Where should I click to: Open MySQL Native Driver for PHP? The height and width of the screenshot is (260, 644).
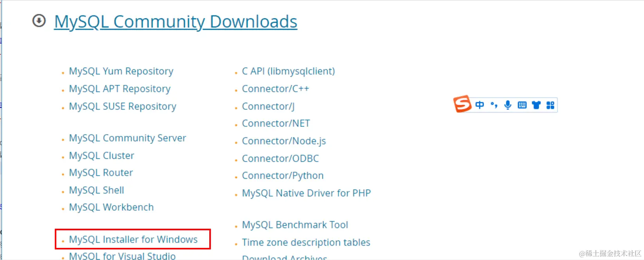coord(306,193)
